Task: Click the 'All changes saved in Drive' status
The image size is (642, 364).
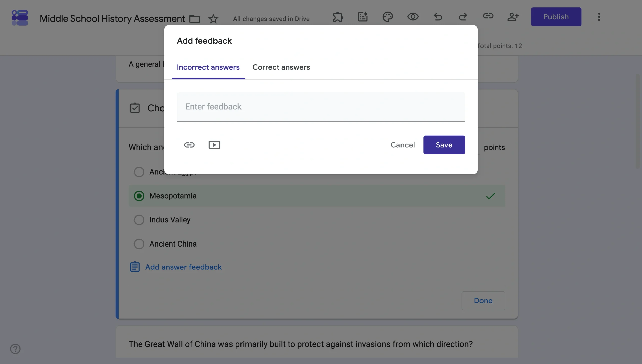Action: click(271, 19)
